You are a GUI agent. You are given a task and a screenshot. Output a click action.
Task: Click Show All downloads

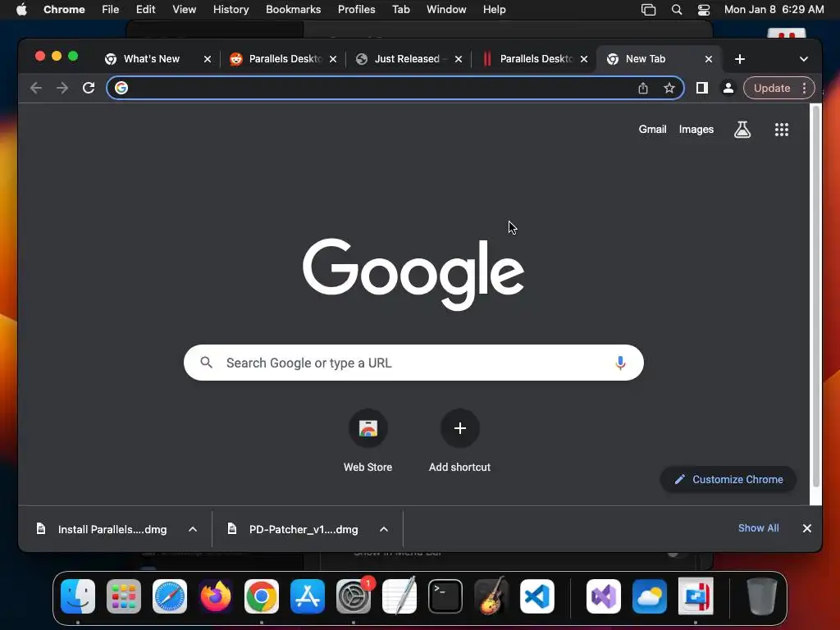[758, 528]
